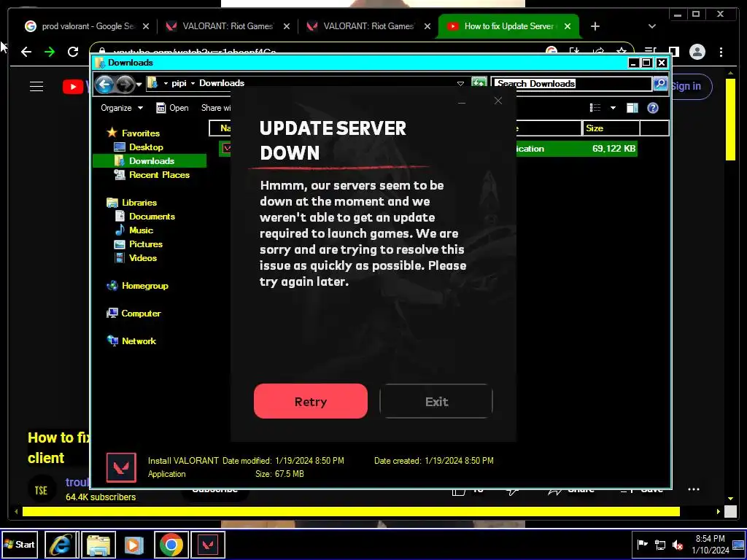Image resolution: width=747 pixels, height=560 pixels.
Task: Click Open in the explorer toolbar
Action: pos(172,108)
